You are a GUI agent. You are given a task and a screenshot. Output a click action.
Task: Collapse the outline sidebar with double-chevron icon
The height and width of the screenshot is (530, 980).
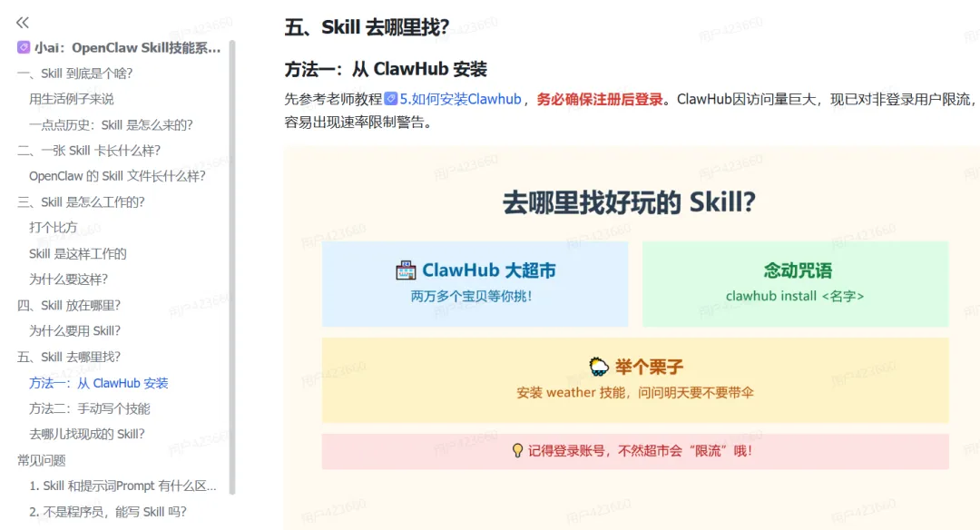click(23, 23)
